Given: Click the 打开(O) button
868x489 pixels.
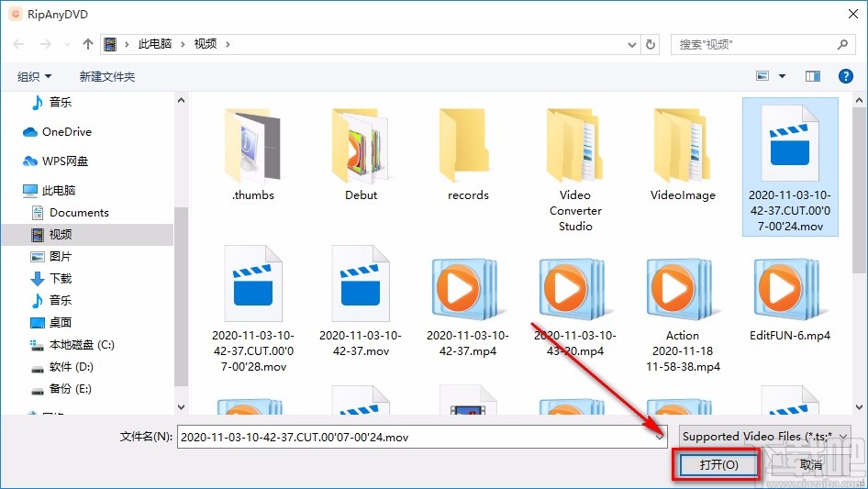Looking at the screenshot, I should 718,464.
